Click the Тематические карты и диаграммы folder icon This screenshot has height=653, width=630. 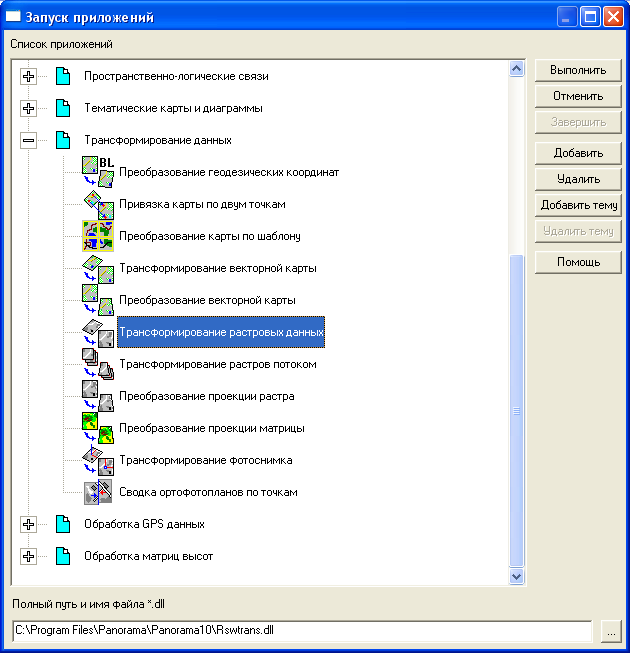coord(63,108)
